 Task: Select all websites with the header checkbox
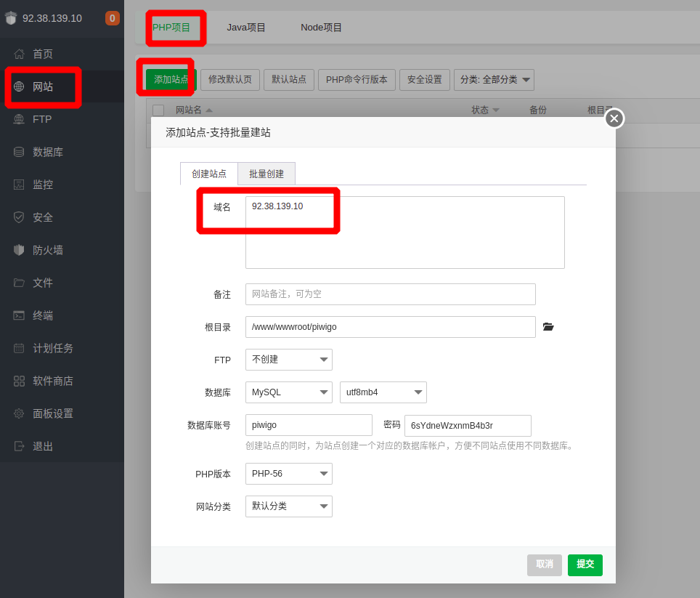coord(158,110)
